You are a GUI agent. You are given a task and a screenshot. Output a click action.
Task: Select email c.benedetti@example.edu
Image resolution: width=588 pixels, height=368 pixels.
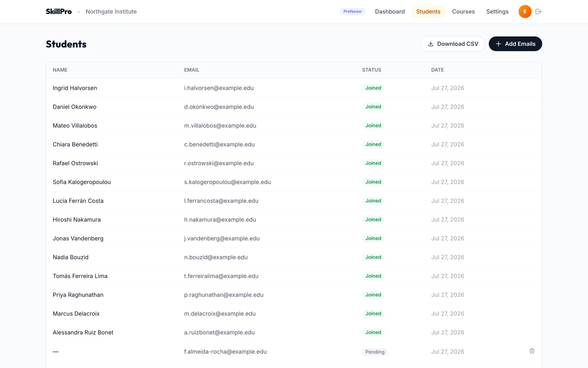219,144
